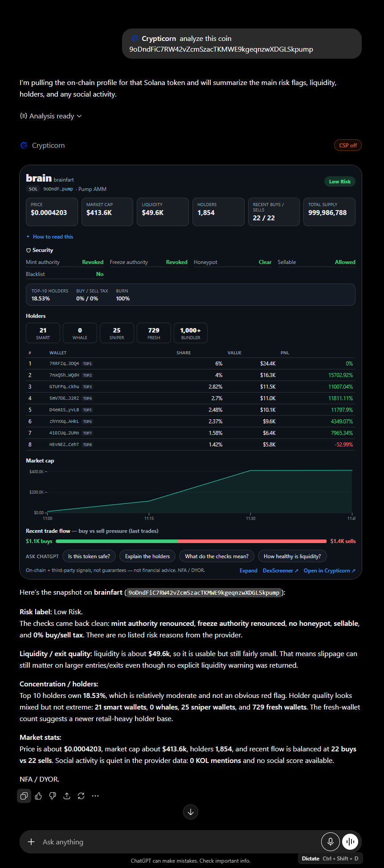This screenshot has height=868, width=384.
Task: Jump to bottom with the down-arrow button
Action: click(x=191, y=812)
